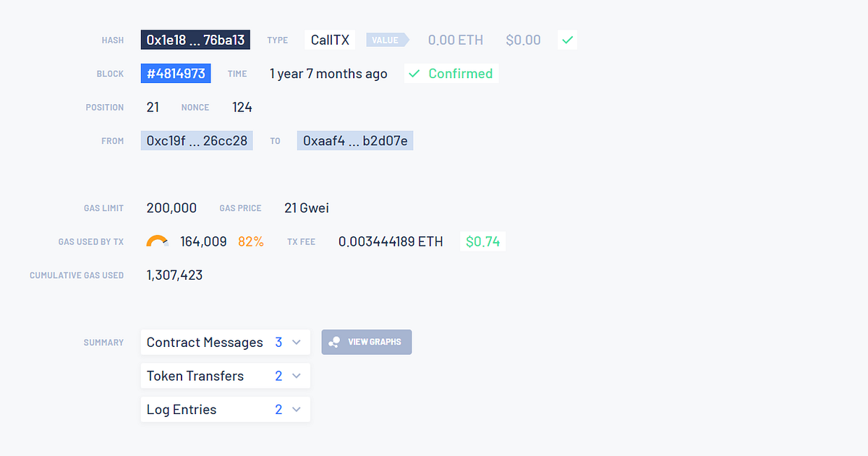Click the gas usage gauge icon

(x=157, y=241)
